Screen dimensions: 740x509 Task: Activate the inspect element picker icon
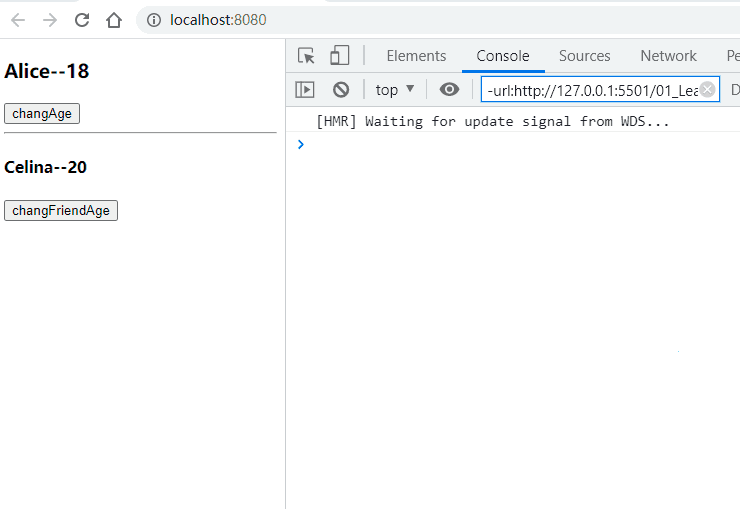(x=306, y=56)
